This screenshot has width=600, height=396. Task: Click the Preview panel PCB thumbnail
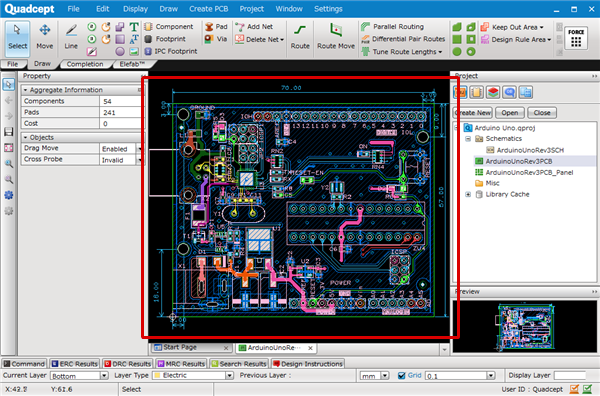click(x=524, y=326)
